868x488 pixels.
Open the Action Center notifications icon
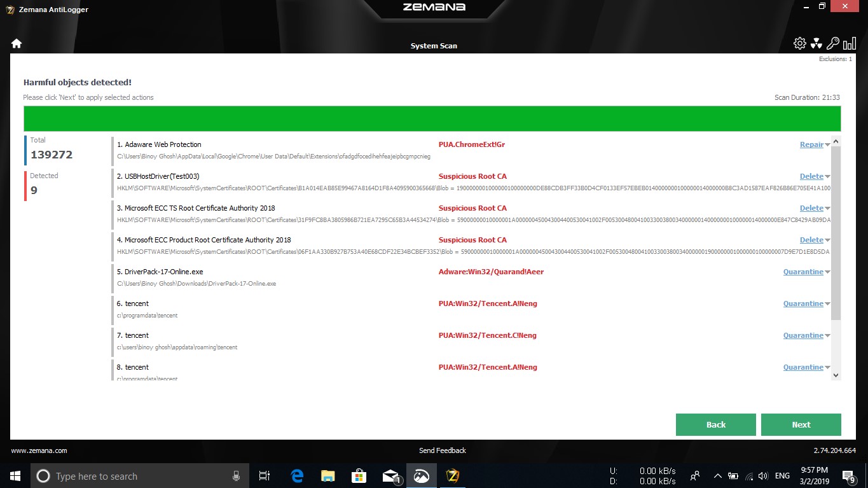click(848, 476)
